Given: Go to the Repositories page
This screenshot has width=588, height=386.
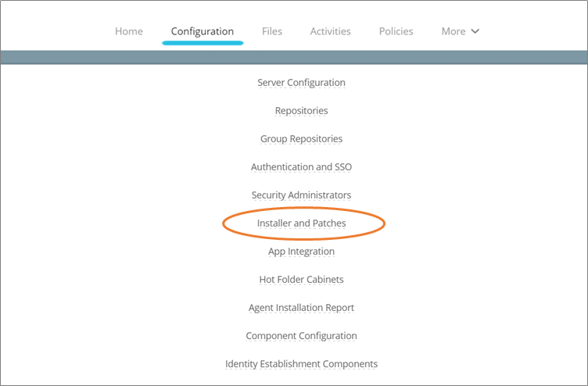Looking at the screenshot, I should pyautogui.click(x=301, y=111).
